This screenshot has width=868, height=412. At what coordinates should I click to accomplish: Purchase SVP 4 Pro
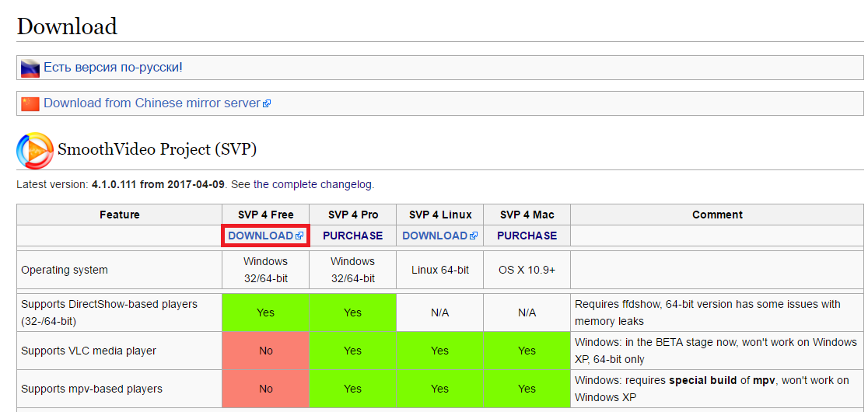pos(352,236)
